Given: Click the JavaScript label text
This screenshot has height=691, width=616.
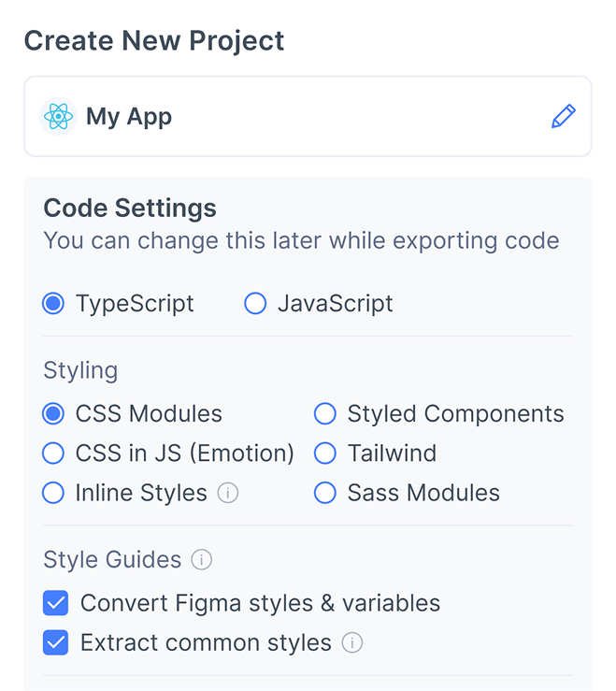Looking at the screenshot, I should pyautogui.click(x=336, y=304).
